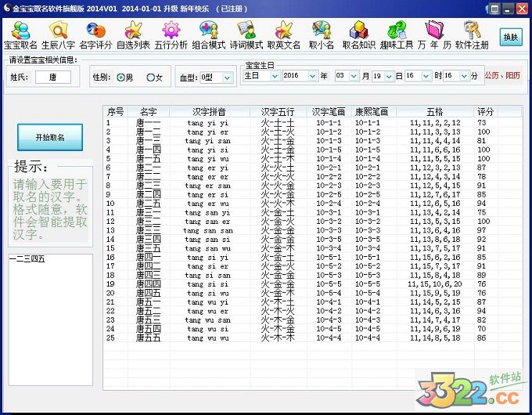The image size is (532, 415).
Task: Select the name 唐二五 in row 10
Action: [x=149, y=204]
